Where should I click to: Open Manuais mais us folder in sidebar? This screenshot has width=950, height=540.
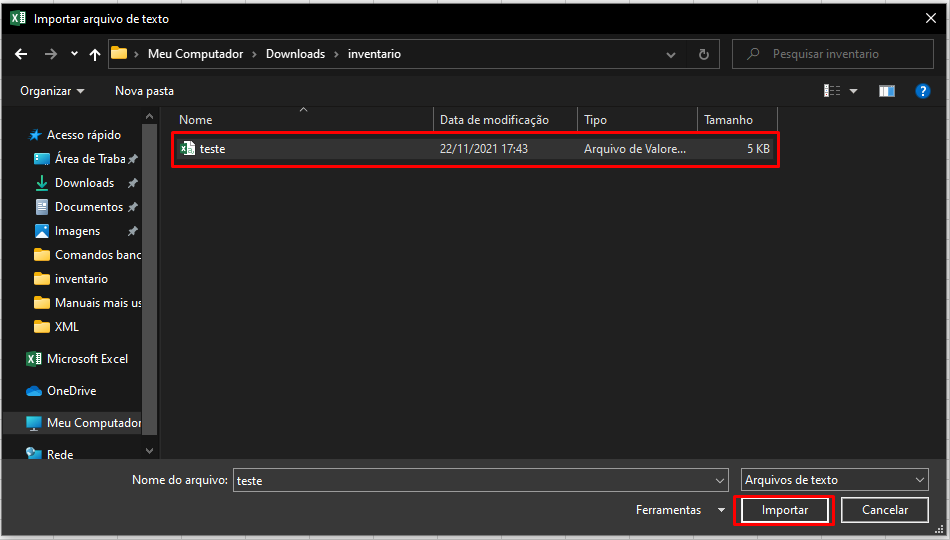(x=87, y=303)
